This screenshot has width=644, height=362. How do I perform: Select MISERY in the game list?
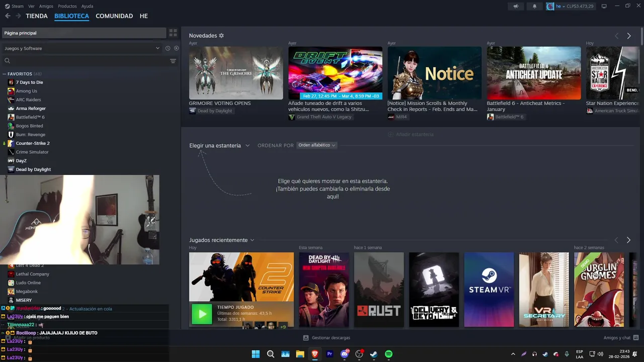tap(24, 300)
